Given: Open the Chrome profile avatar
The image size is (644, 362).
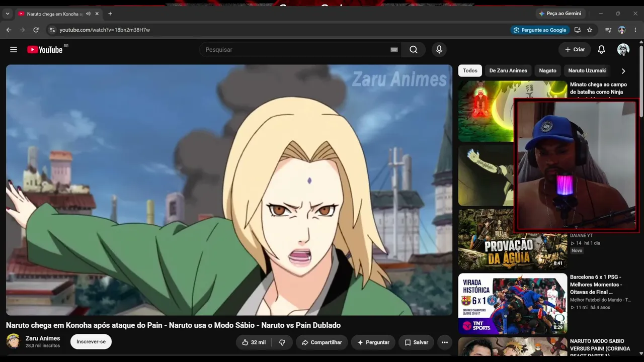Looking at the screenshot, I should pyautogui.click(x=622, y=30).
